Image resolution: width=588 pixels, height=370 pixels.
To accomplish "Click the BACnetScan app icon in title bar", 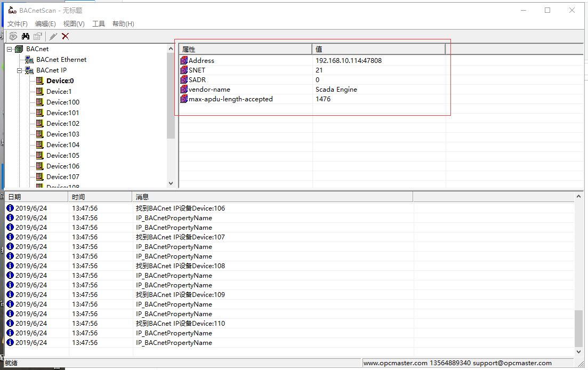I will click(x=12, y=10).
